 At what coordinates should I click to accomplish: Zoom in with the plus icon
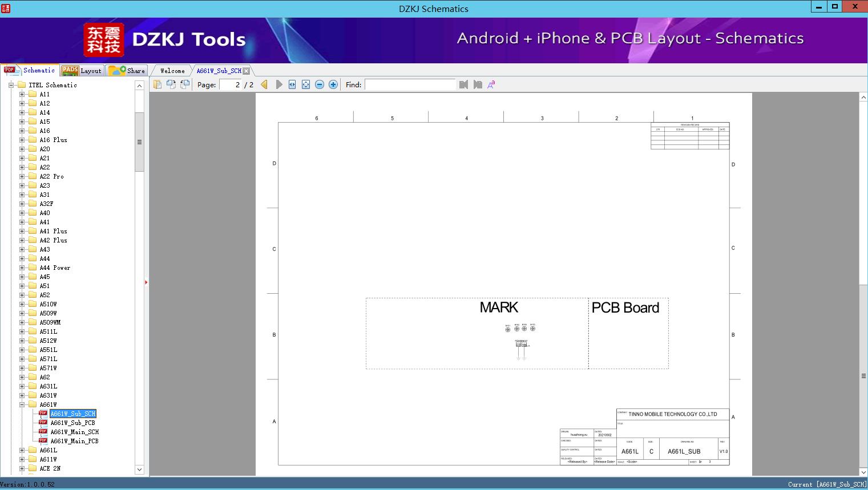coord(333,84)
